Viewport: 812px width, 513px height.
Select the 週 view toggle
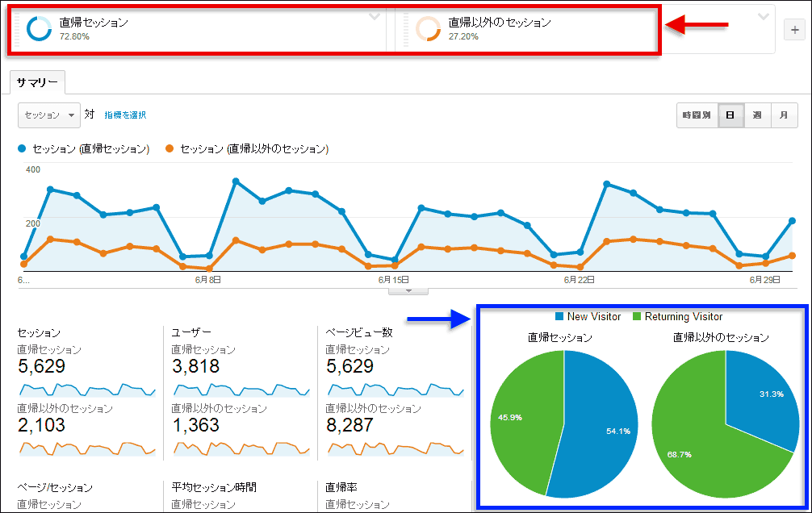click(757, 115)
